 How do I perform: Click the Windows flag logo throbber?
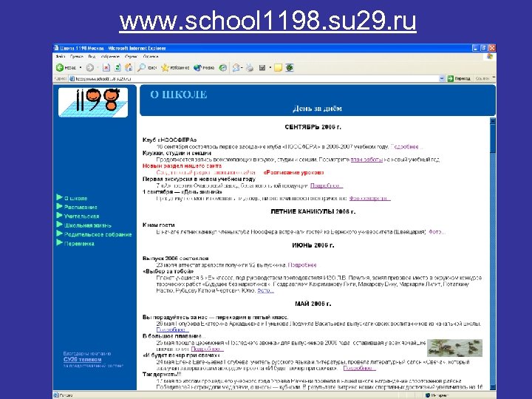pyautogui.click(x=490, y=56)
